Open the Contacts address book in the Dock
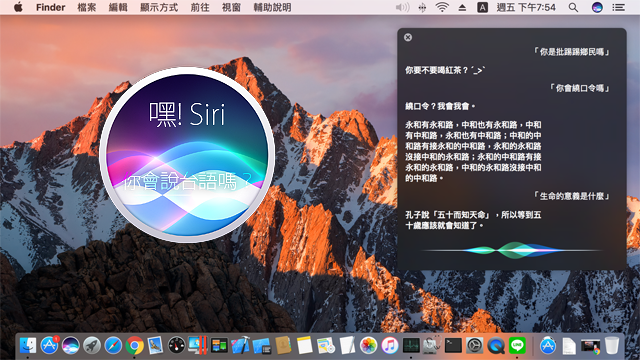The width and height of the screenshot is (640, 360). (283, 346)
